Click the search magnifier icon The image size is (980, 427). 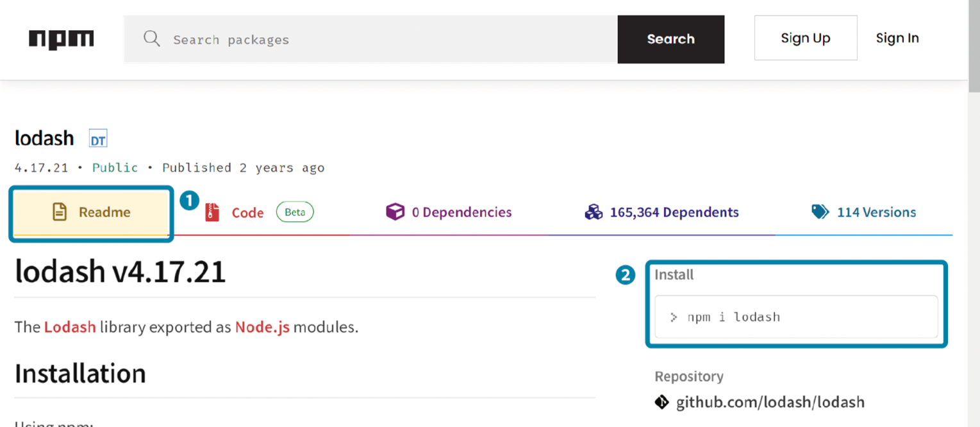(152, 39)
